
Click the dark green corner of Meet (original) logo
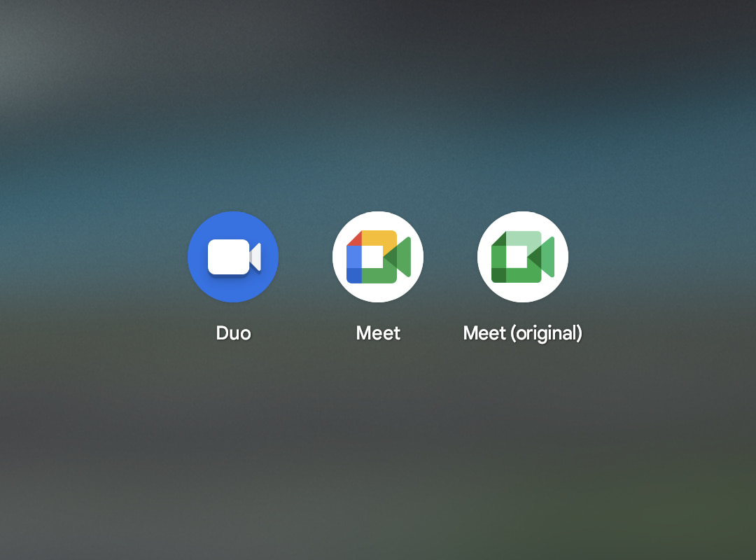[x=498, y=274]
